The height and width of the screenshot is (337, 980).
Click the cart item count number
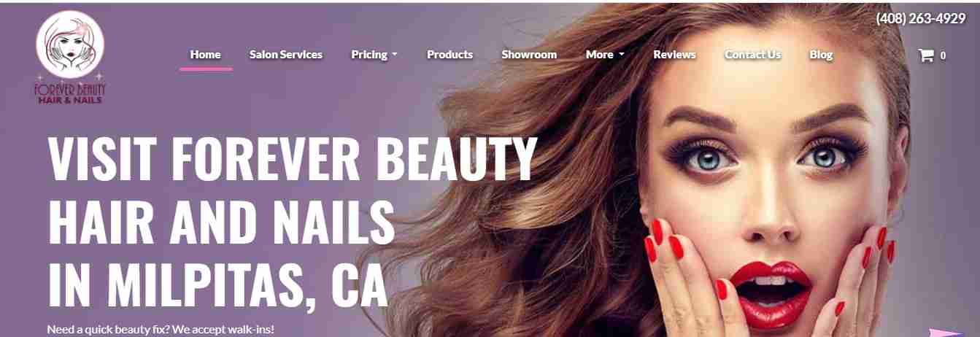tap(943, 55)
